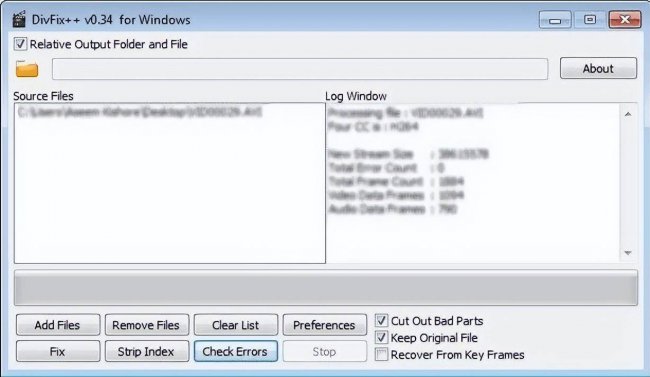This screenshot has width=650, height=377.
Task: Open the output folder browse icon
Action: click(x=27, y=69)
